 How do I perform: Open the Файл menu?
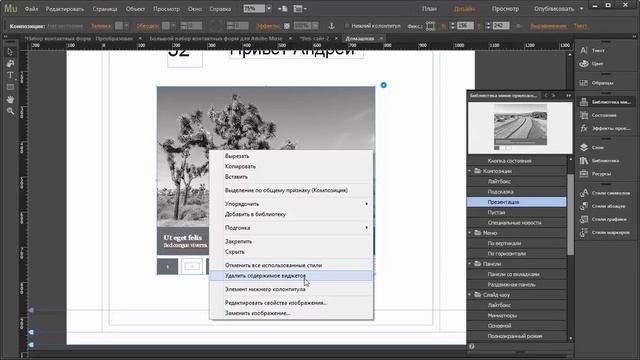(x=31, y=9)
